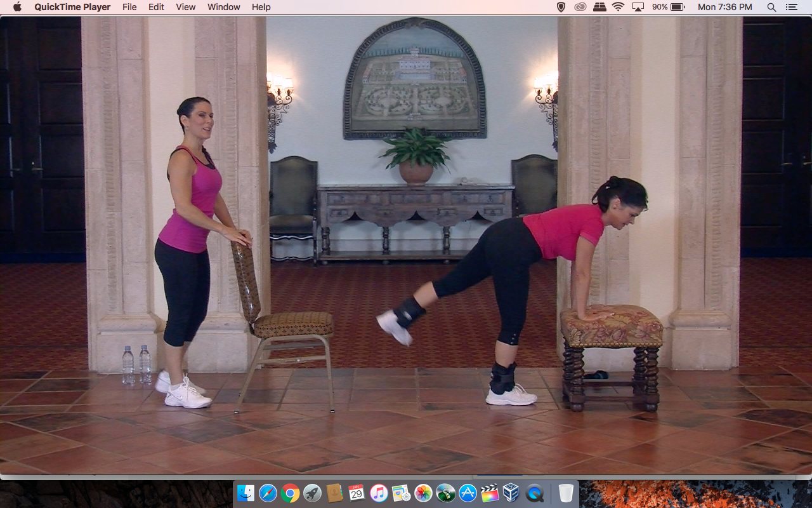This screenshot has height=508, width=812.
Task: Show battery status at 90%
Action: point(668,7)
